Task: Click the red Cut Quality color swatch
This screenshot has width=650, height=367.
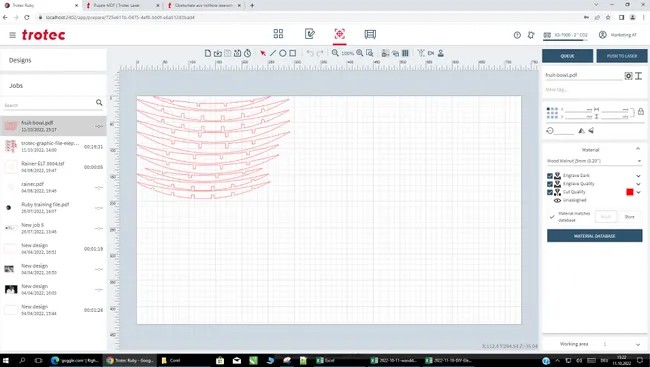Action: click(x=630, y=192)
